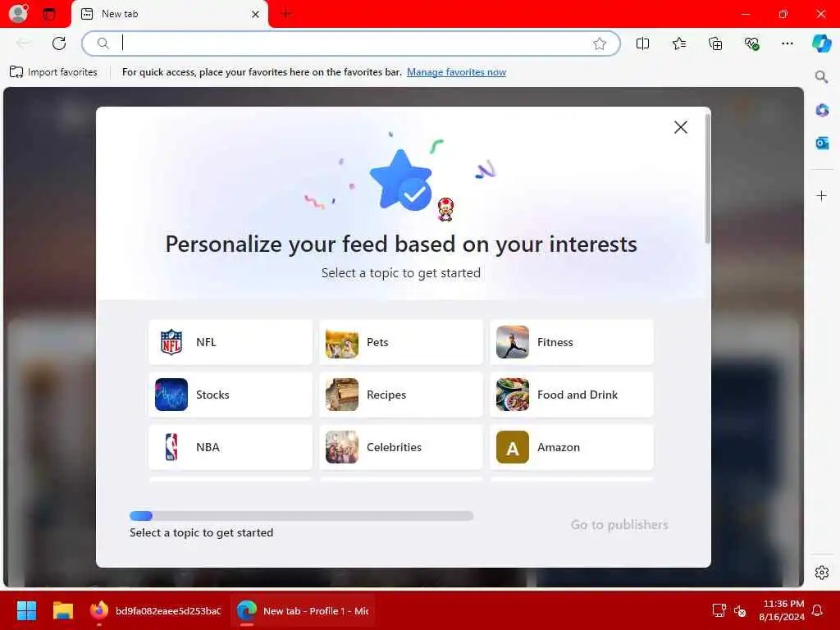
Task: Click the topic selection progress bar
Action: [x=302, y=516]
